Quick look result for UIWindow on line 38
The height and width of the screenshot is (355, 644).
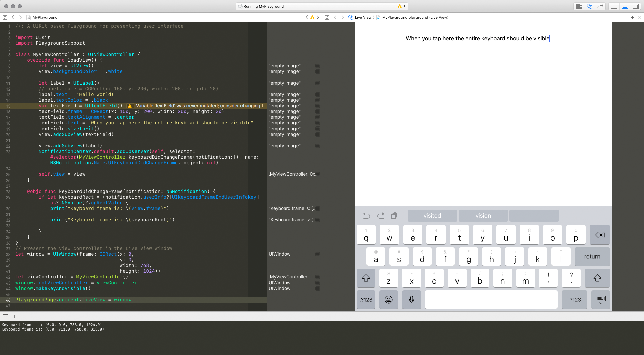pyautogui.click(x=318, y=254)
